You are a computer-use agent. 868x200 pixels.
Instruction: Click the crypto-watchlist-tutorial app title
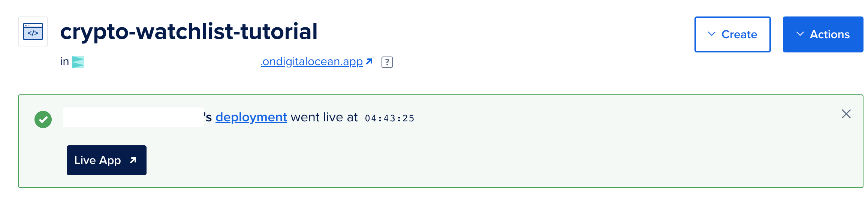click(189, 31)
